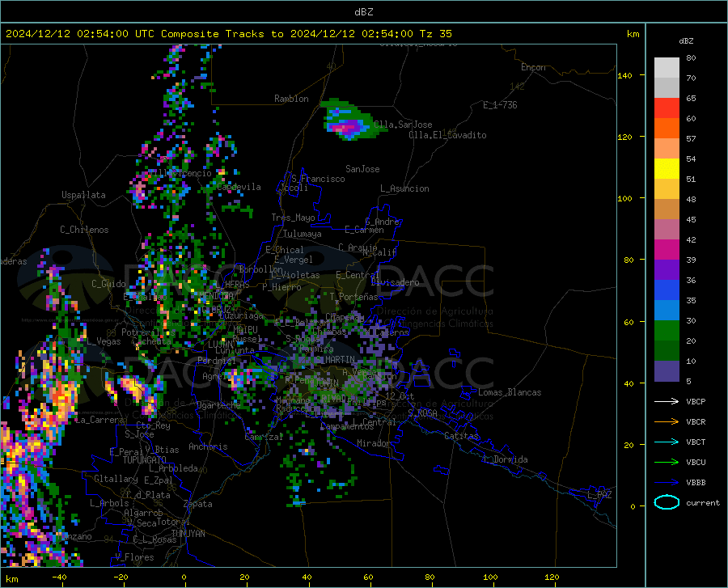The image size is (728, 588).
Task: Click the 'Tres_Mayo' map label
Action: [x=293, y=218]
